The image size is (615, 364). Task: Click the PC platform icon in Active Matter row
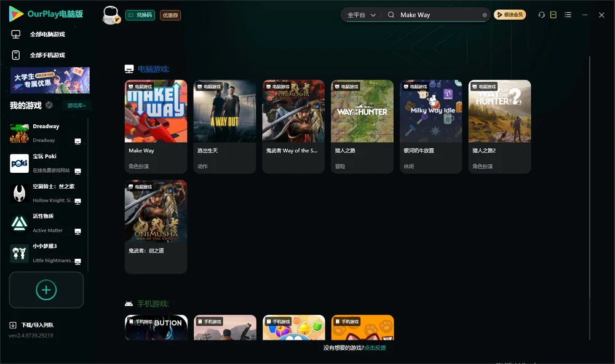click(x=77, y=231)
